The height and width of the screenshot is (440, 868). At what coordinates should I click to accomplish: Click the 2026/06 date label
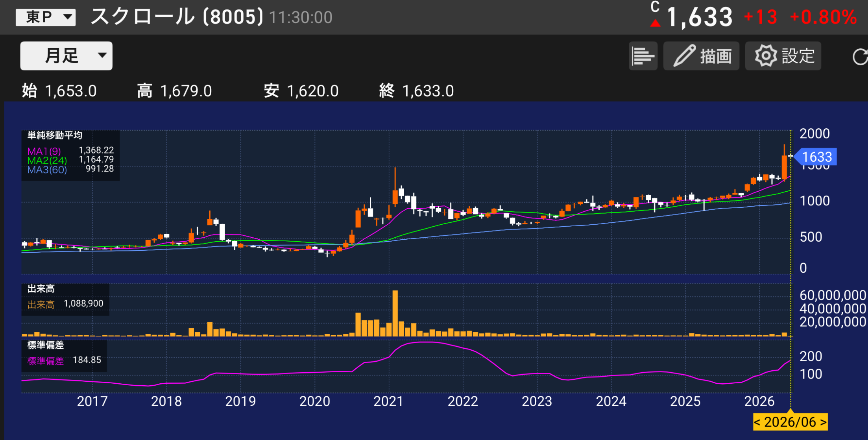[x=790, y=422]
